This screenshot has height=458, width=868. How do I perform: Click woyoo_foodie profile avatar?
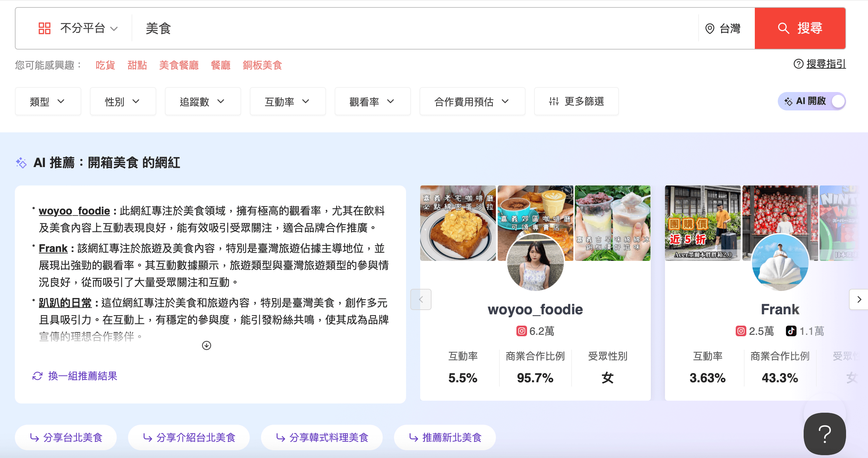tap(535, 263)
